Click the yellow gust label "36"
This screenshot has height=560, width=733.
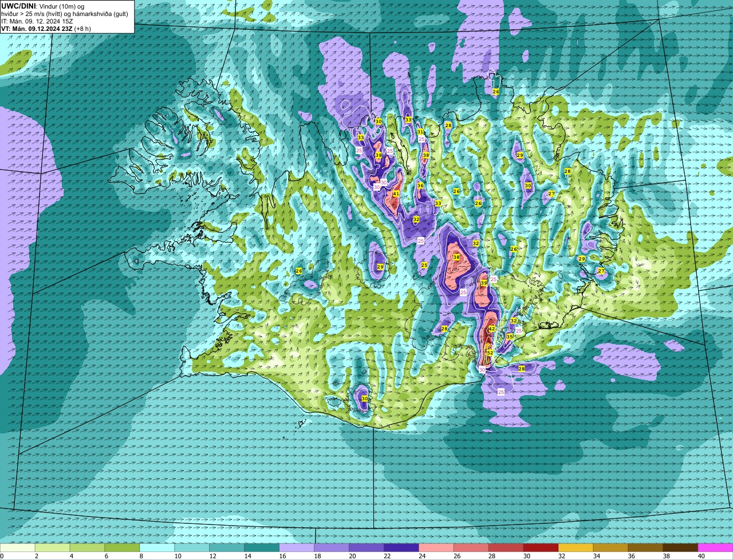click(420, 186)
